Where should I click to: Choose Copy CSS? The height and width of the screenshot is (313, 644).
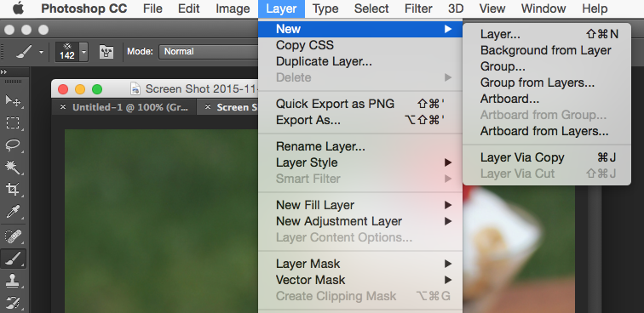tap(360, 45)
